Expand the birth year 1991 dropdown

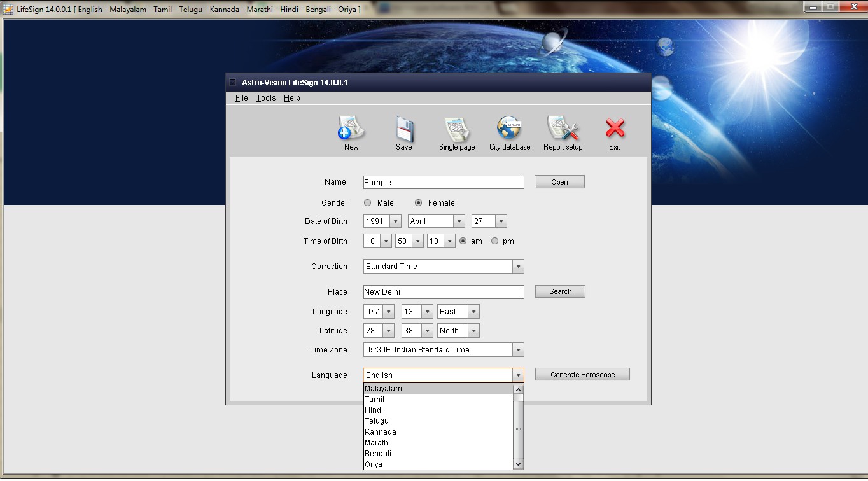click(395, 221)
